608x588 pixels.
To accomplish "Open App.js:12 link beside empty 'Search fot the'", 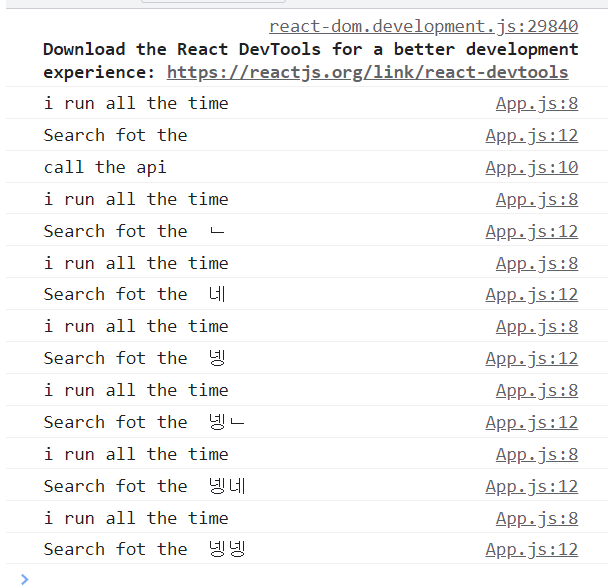I will pyautogui.click(x=532, y=135).
